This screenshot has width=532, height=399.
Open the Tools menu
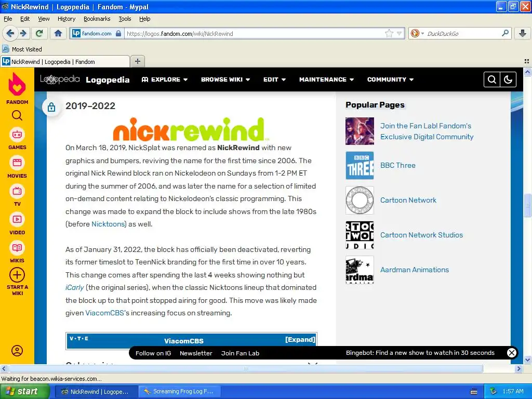click(x=125, y=19)
